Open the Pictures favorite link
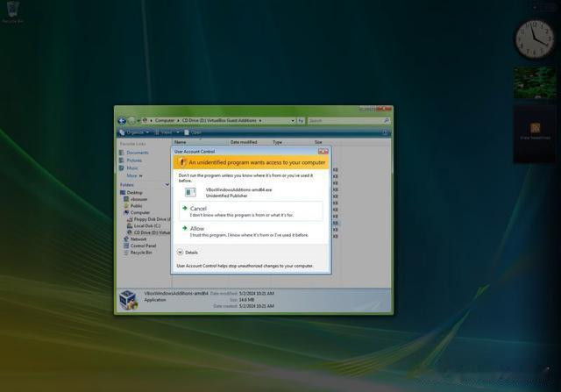561x392 pixels. click(134, 160)
